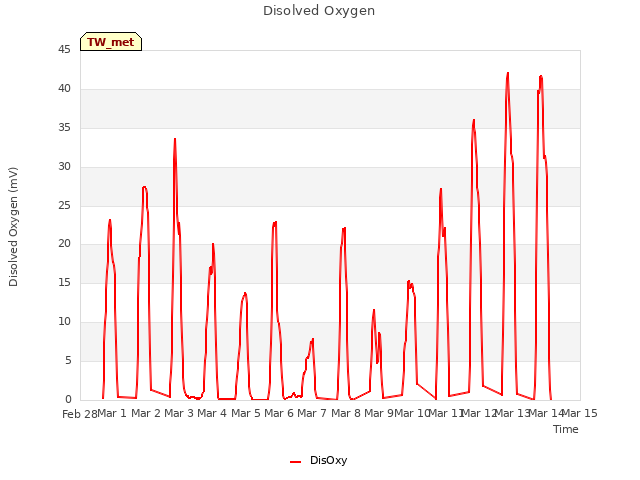
Task: Click the 0 y-axis tick label
Action: (x=68, y=400)
